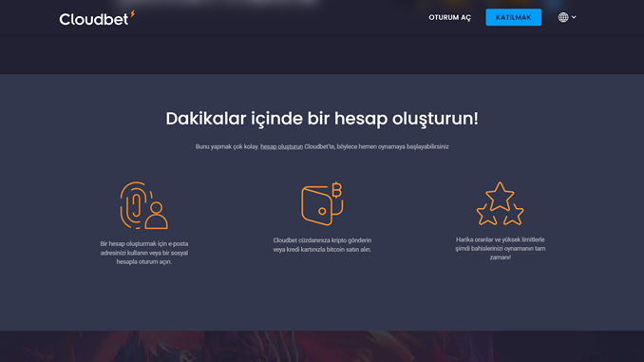Click text 'Bir hesap oluşturmak için e-posta'
This screenshot has width=644, height=362.
tap(144, 243)
